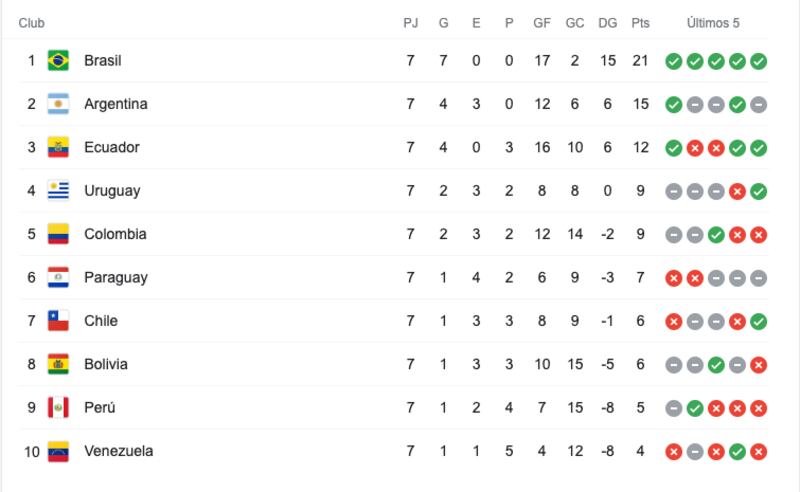Click the Venezuela flag icon
Image resolution: width=800 pixels, height=492 pixels.
58,451
